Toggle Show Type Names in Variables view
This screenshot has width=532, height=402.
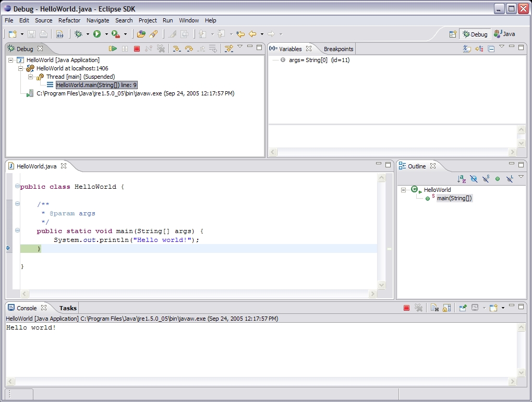[467, 49]
